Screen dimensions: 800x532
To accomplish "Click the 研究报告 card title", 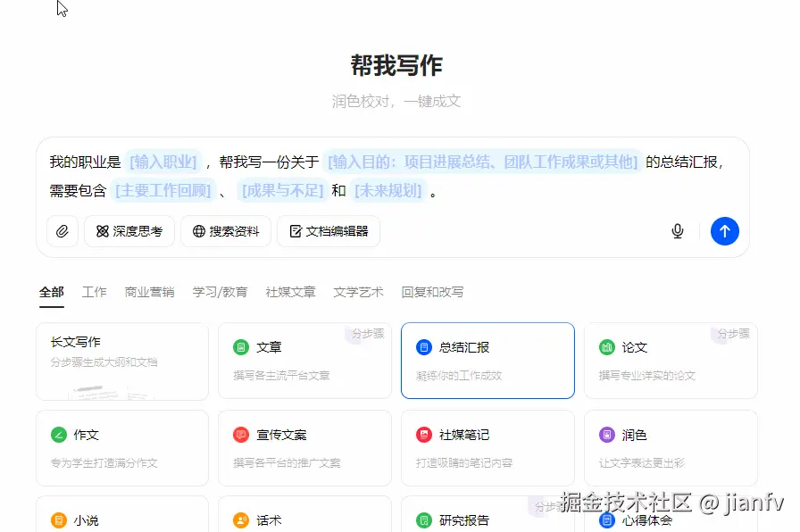I will [x=464, y=520].
